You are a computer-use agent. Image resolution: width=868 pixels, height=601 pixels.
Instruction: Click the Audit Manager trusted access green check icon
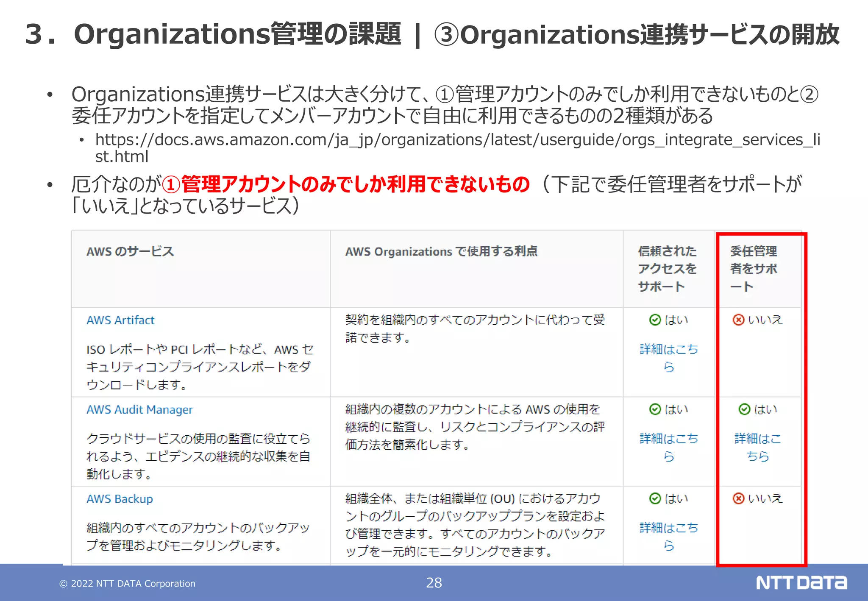click(655, 409)
